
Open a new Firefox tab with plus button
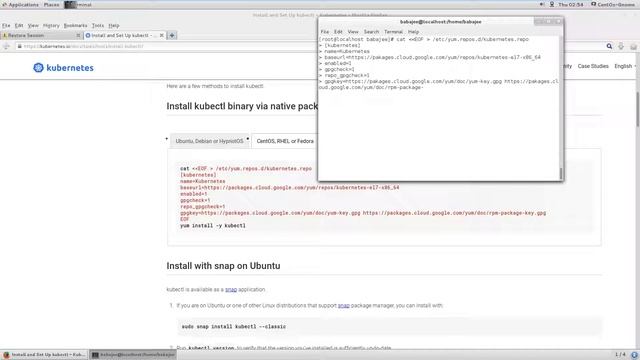[x=172, y=36]
